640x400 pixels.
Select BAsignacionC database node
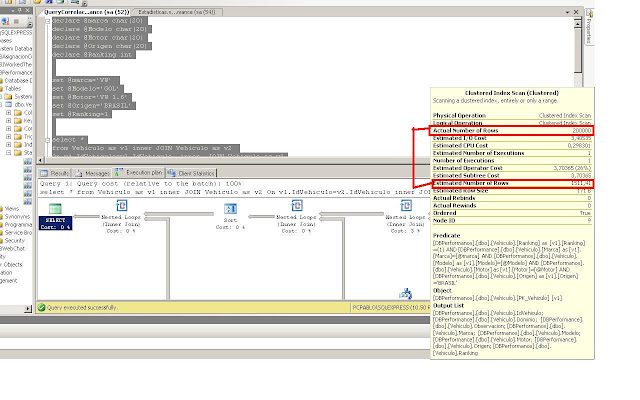[16, 57]
